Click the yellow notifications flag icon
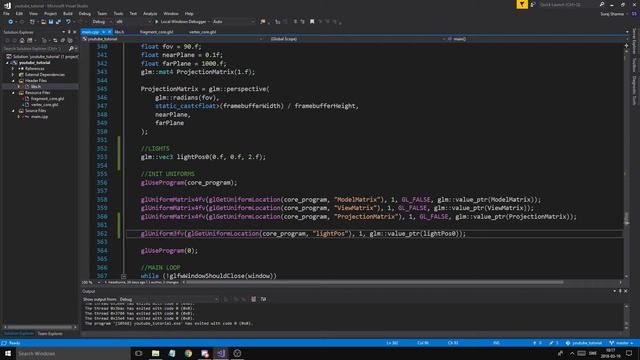Image resolution: width=640 pixels, height=360 pixels. [522, 4]
